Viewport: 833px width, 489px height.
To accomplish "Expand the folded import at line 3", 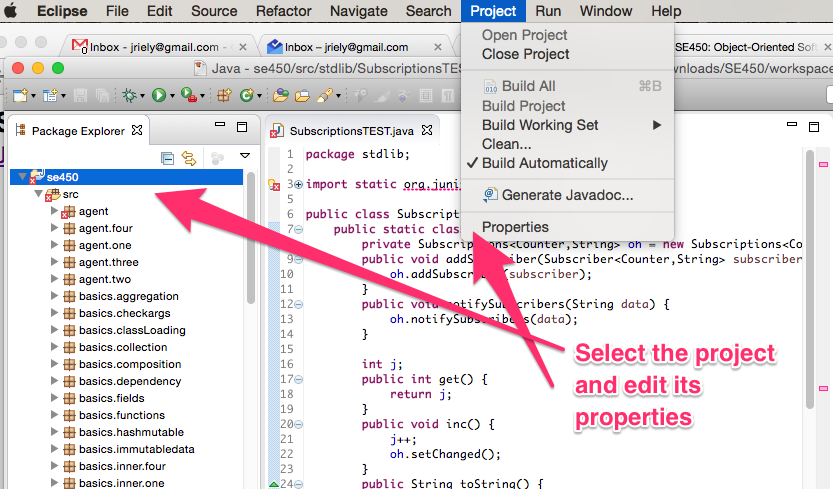I will tap(298, 184).
